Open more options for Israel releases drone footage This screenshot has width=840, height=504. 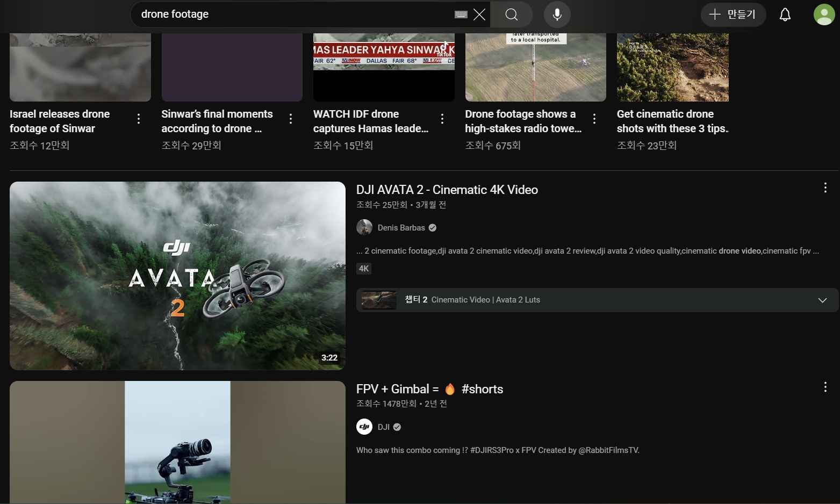pos(139,119)
